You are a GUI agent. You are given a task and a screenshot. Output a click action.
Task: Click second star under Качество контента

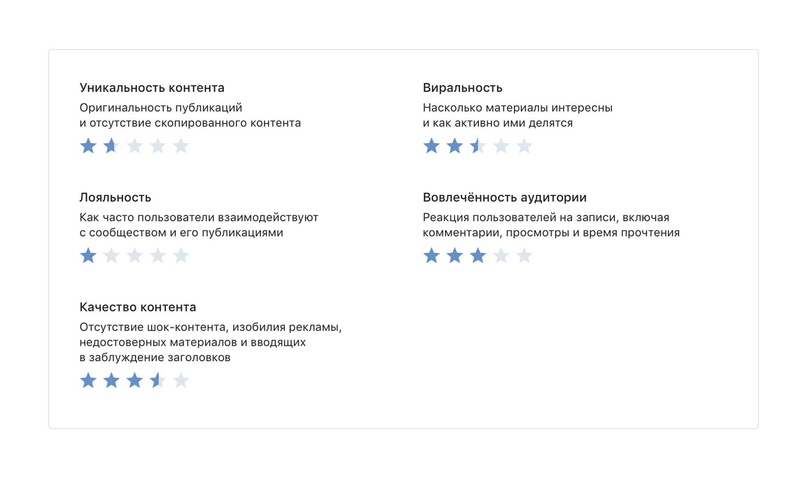coord(111,380)
